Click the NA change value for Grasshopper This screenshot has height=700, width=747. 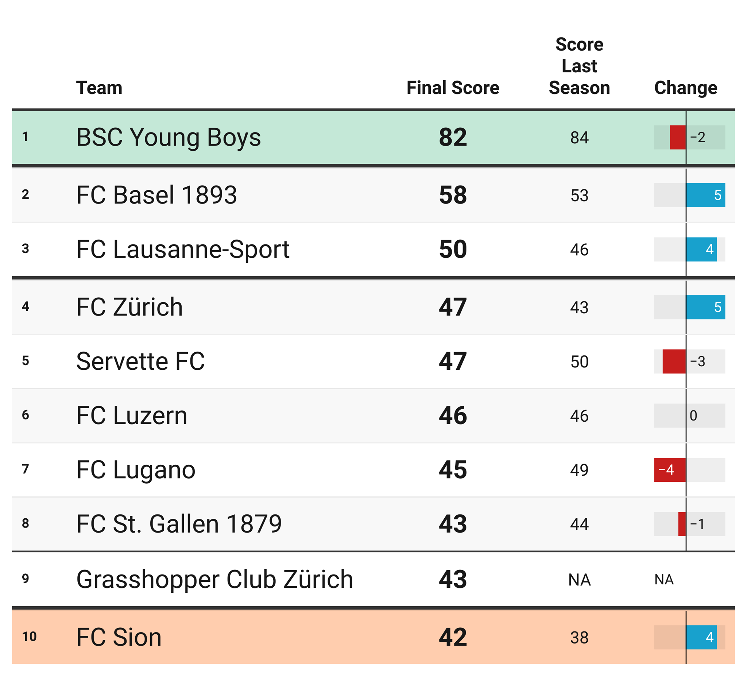664,580
